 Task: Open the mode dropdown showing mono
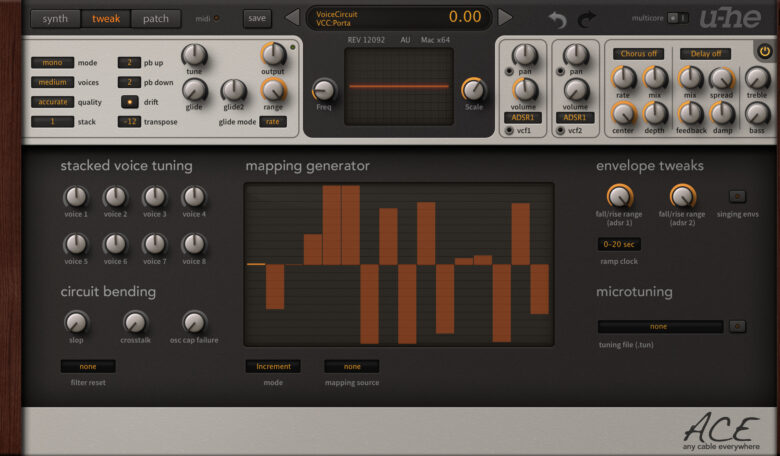52,62
